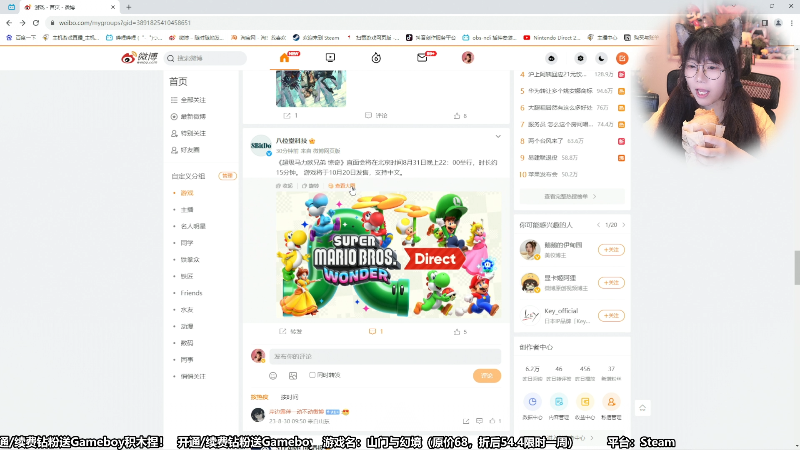Image resolution: width=800 pixels, height=450 pixels.
Task: Follow Key_official with +关注 button
Action: 611,316
